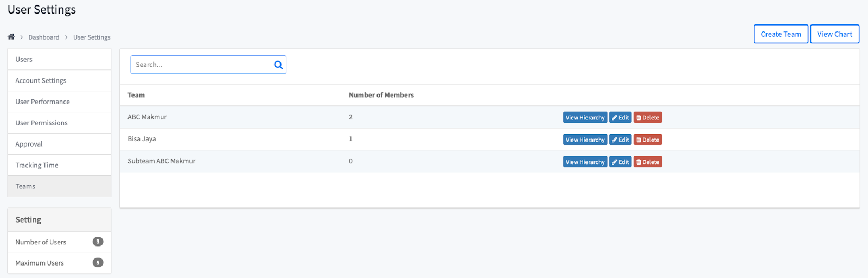Click the badge showing 3 users
This screenshot has height=278, width=868.
point(98,242)
